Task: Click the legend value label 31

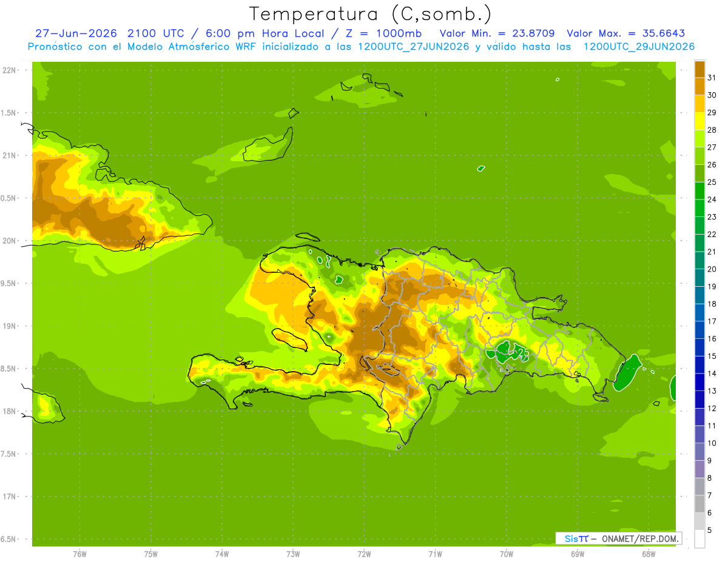Action: (712, 78)
